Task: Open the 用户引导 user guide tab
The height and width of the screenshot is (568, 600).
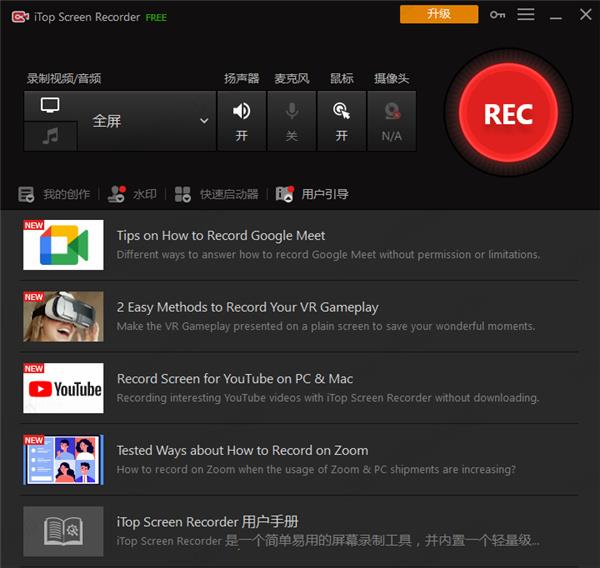Action: pos(312,194)
